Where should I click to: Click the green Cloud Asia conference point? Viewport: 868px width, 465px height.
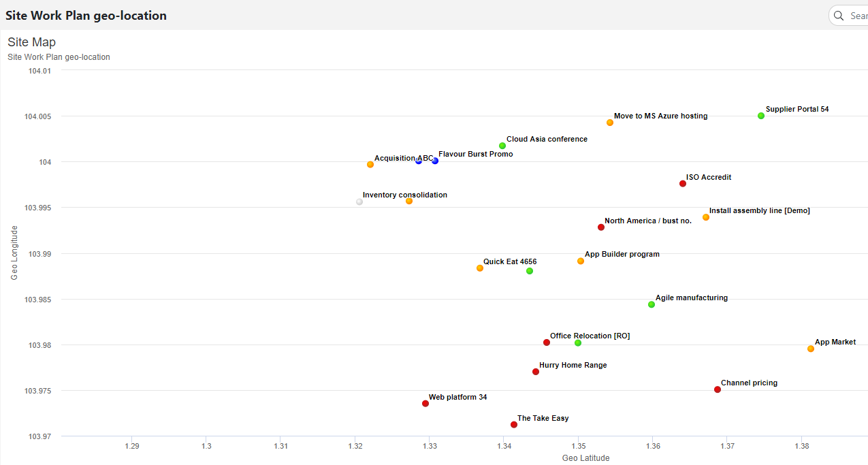(x=502, y=146)
